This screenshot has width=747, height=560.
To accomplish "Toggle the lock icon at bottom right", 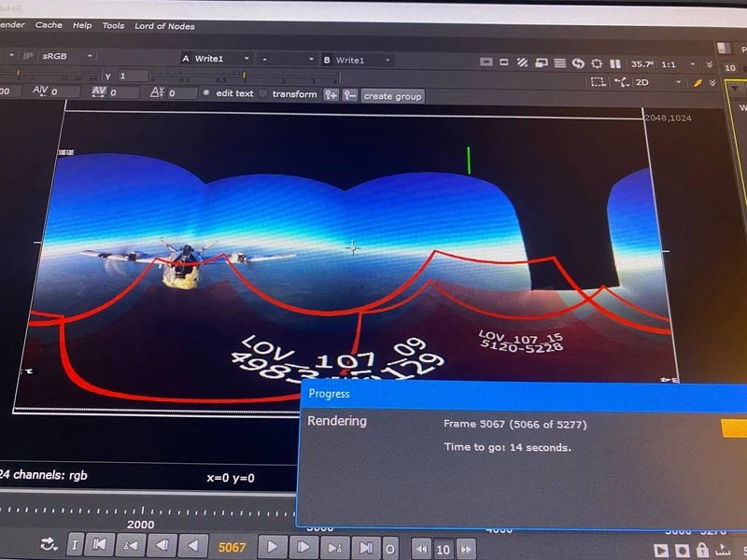I will pyautogui.click(x=702, y=550).
